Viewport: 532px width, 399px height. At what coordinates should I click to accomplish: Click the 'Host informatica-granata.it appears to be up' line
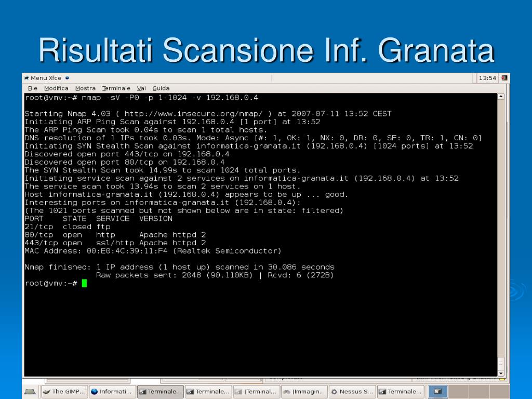187,194
